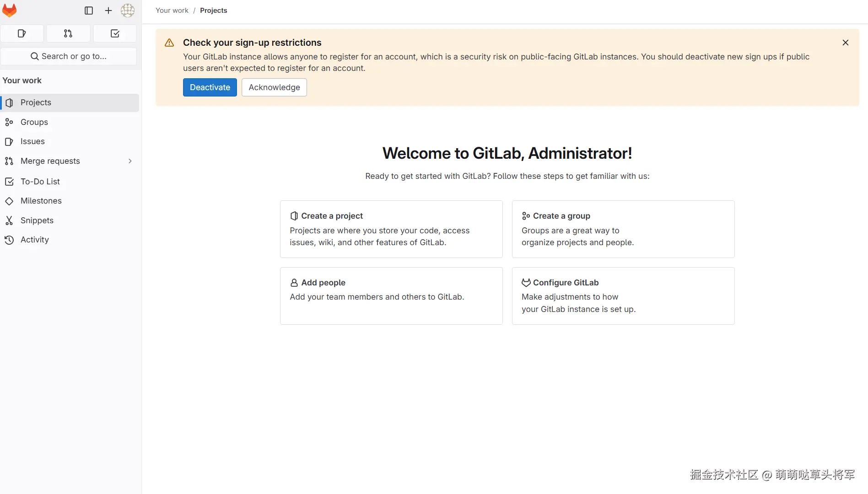Open Groups from the sidebar
This screenshot has width=868, height=494.
tap(34, 122)
